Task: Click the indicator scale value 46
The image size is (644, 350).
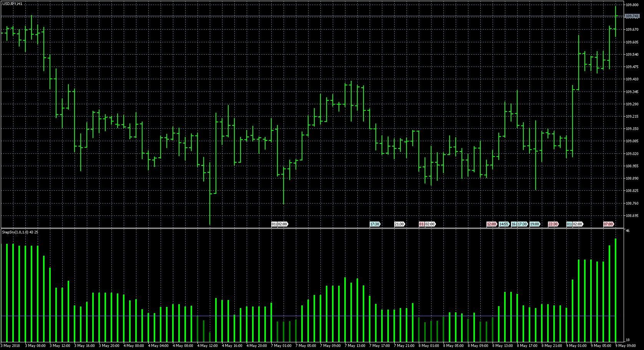Action: pyautogui.click(x=627, y=231)
